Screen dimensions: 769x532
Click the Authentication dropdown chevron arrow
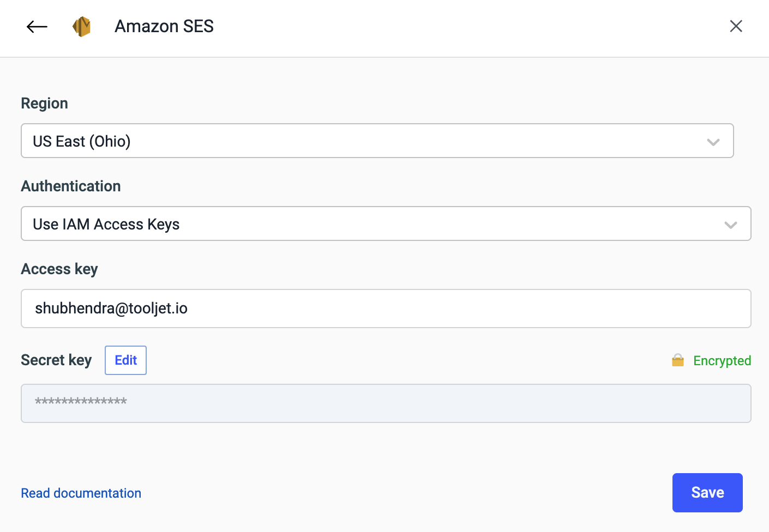(x=730, y=225)
